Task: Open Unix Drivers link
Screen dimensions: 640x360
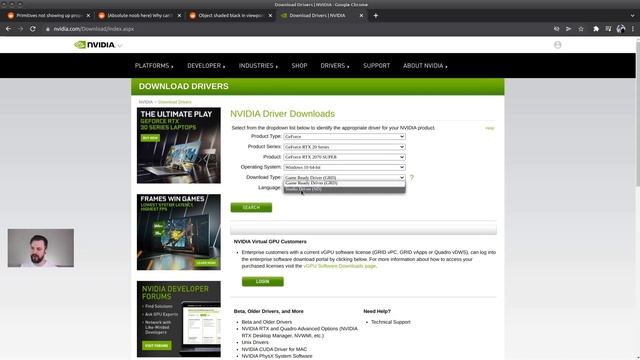Action: click(255, 342)
